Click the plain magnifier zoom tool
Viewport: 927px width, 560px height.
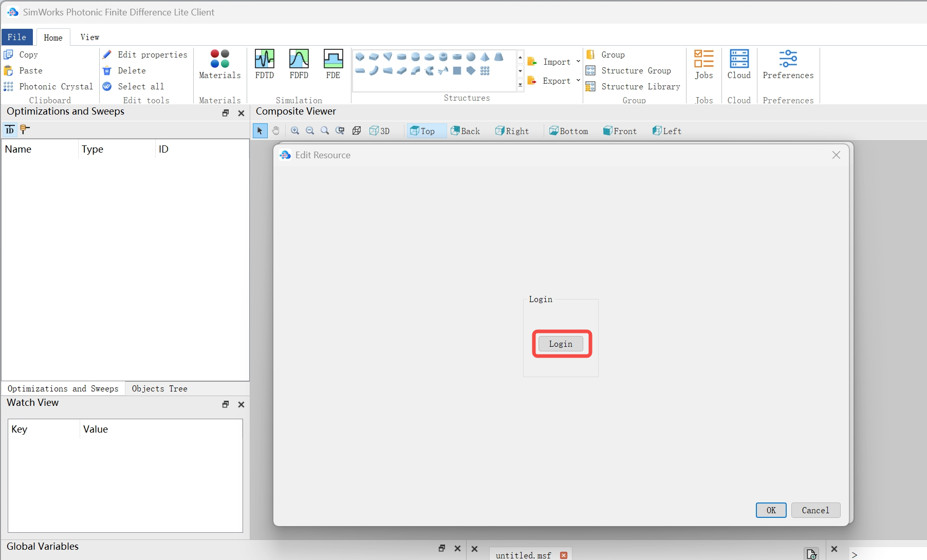coord(325,130)
